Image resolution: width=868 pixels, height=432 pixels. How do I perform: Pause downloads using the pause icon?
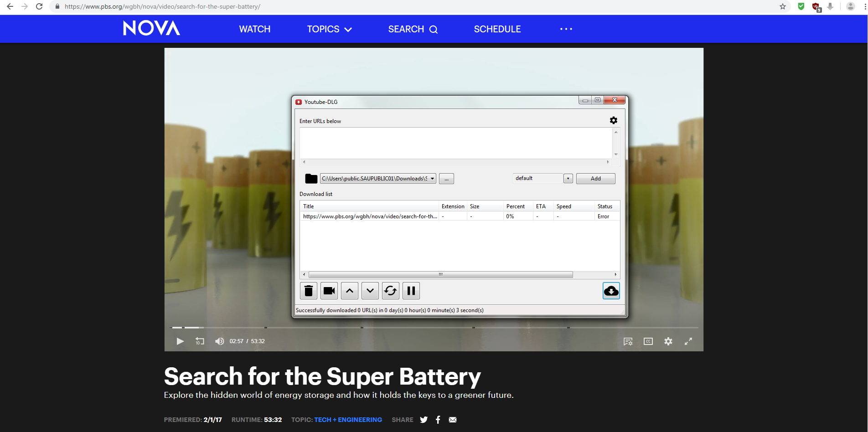[x=411, y=291]
